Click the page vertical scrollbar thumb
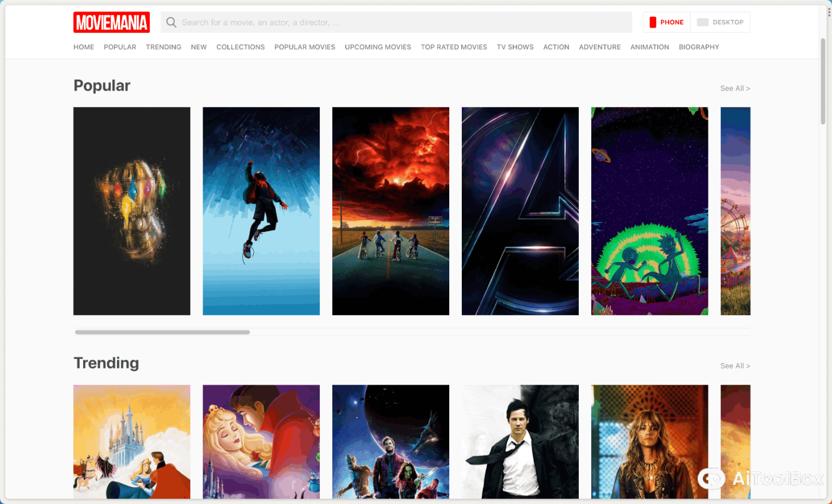832x504 pixels. click(822, 80)
